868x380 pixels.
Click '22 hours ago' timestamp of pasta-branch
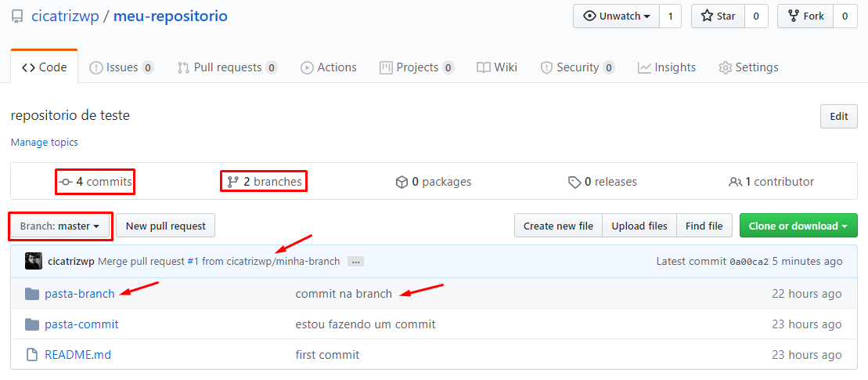coord(806,294)
